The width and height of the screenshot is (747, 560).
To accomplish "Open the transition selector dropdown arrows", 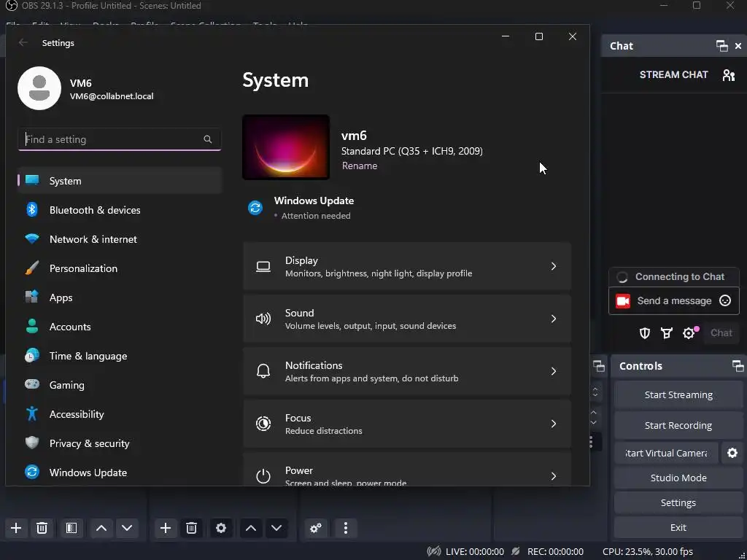I will pyautogui.click(x=595, y=392).
